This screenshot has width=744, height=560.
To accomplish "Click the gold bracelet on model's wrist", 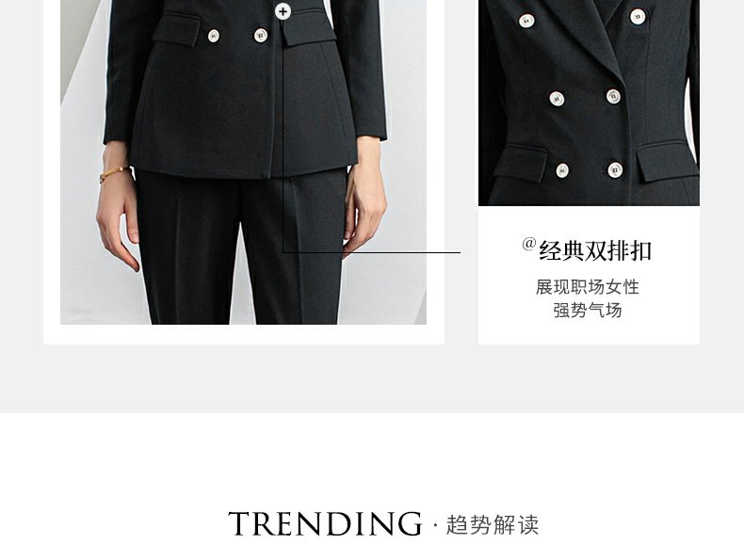I will [x=114, y=173].
